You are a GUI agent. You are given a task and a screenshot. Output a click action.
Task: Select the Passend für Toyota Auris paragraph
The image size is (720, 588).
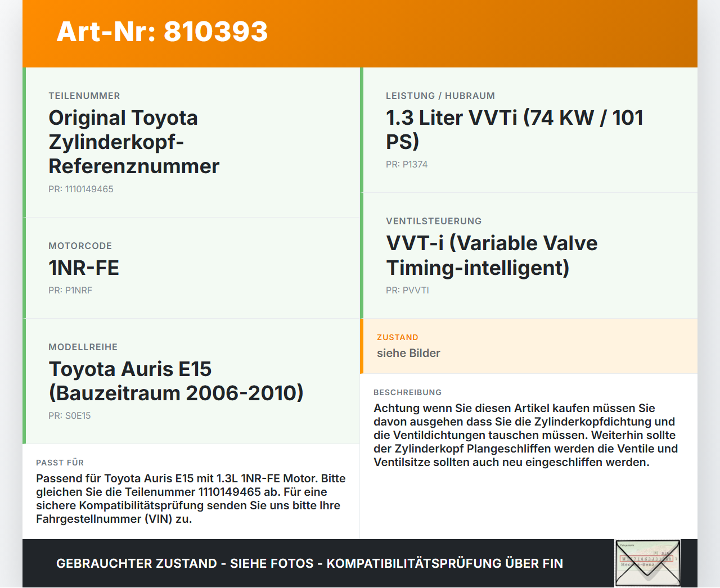click(x=191, y=499)
